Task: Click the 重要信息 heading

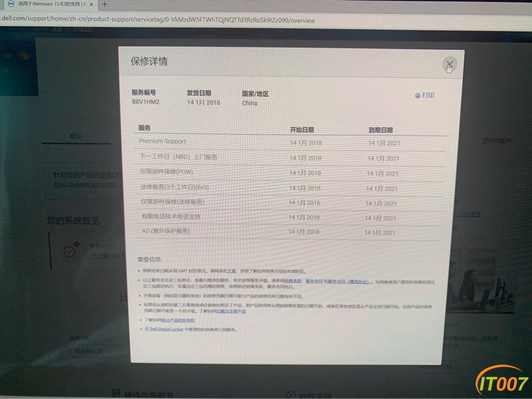Action: click(x=150, y=259)
